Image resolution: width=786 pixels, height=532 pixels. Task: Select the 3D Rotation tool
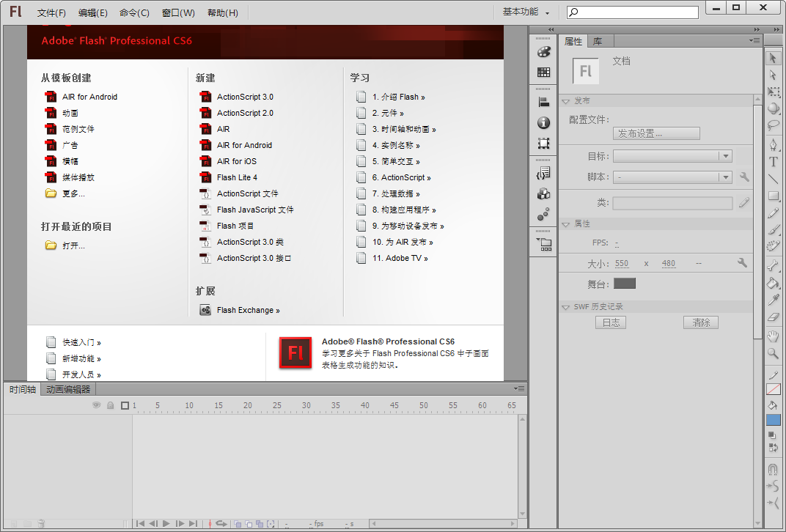(x=773, y=108)
